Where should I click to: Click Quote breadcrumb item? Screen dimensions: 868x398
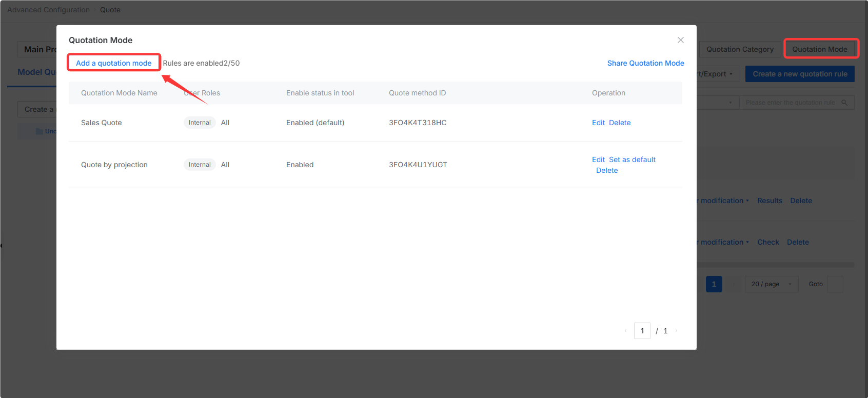click(110, 10)
